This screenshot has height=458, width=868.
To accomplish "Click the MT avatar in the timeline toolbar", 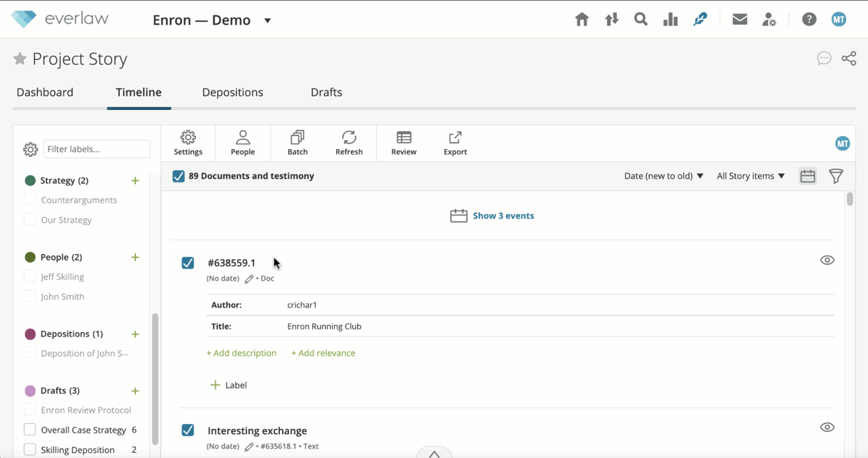I will point(843,143).
